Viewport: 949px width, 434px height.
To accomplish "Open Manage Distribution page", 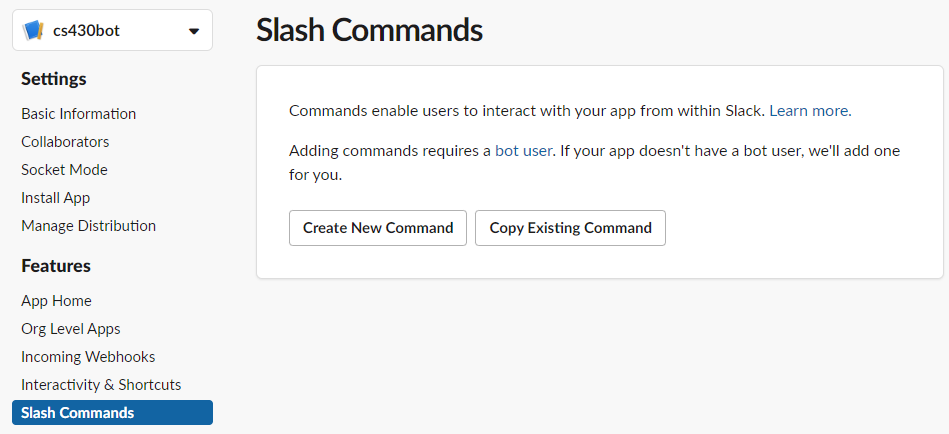I will point(88,226).
